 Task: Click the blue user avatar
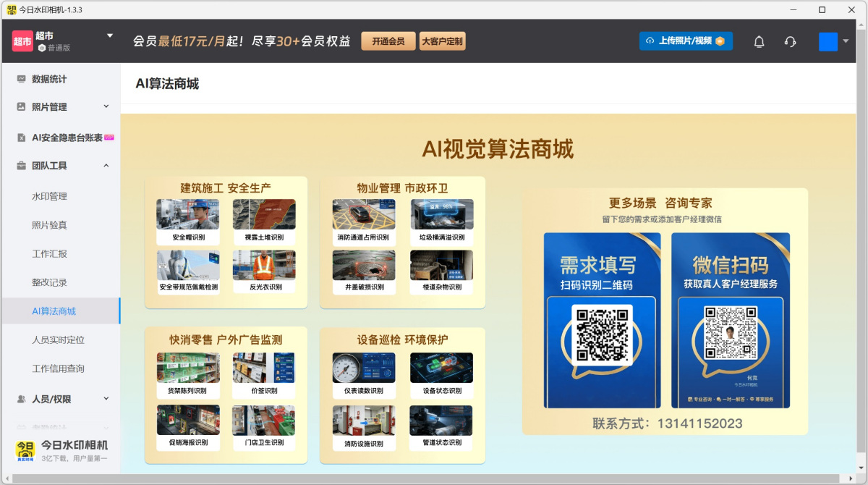point(827,42)
